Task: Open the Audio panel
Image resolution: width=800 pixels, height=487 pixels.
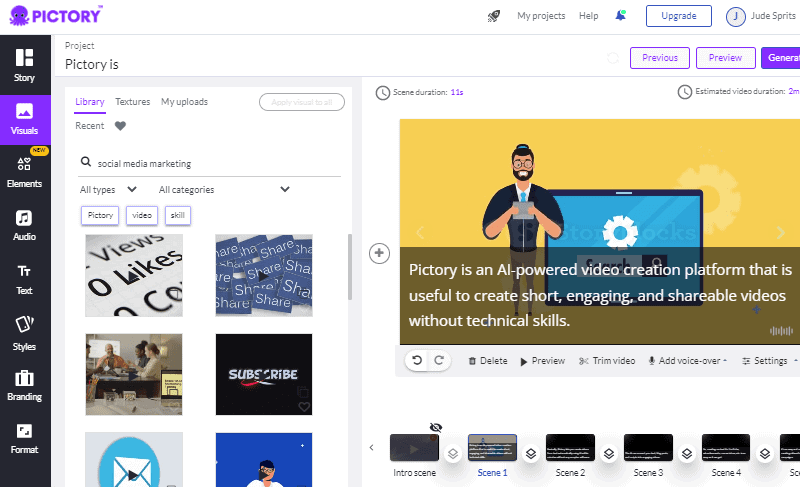Action: click(24, 225)
